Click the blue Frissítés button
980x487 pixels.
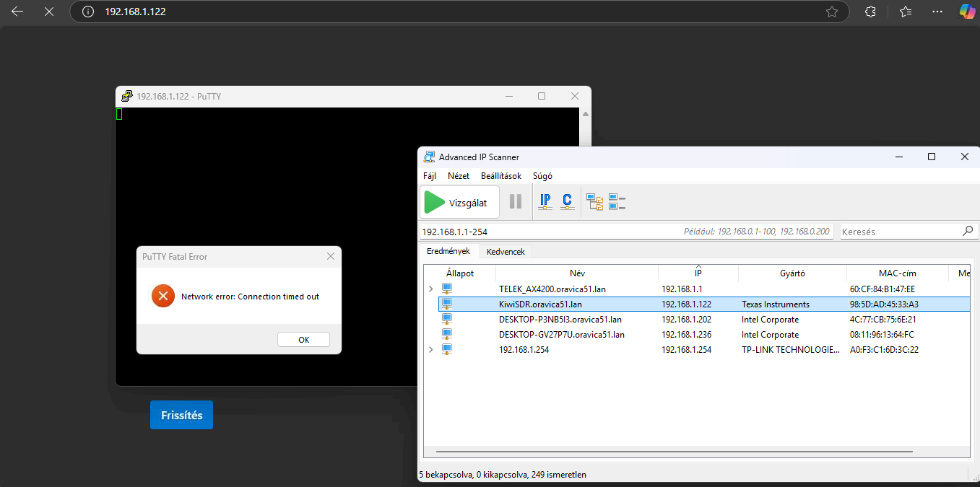coord(181,415)
